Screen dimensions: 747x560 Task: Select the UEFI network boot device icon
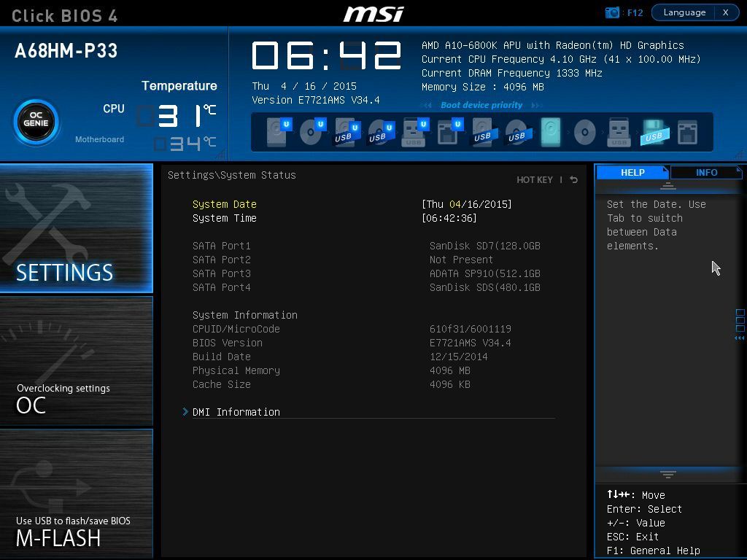(449, 132)
